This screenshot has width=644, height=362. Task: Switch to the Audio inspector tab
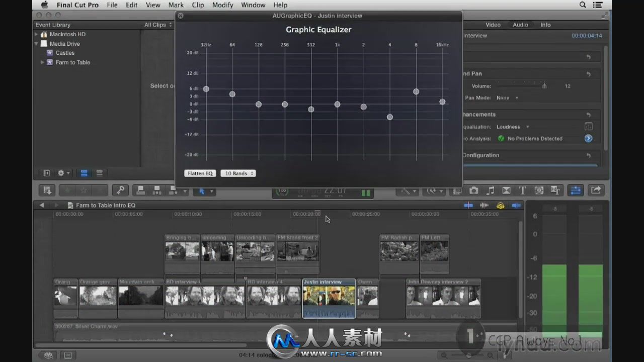(520, 25)
